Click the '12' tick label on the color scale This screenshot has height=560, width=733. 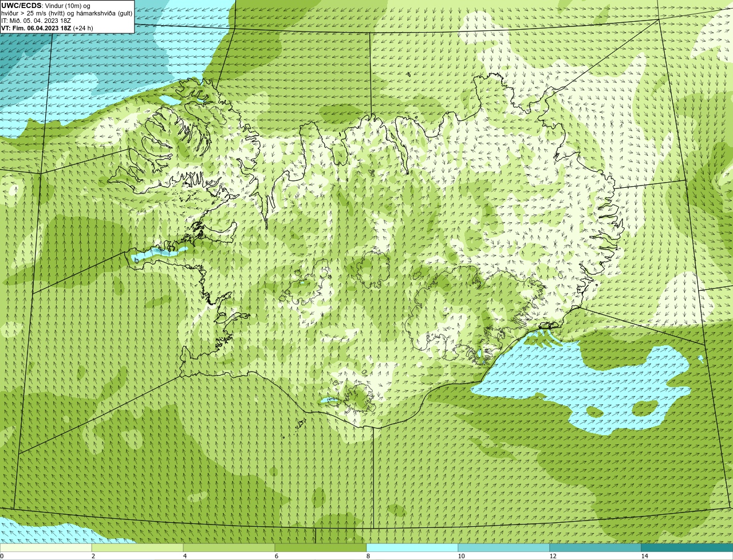point(553,556)
